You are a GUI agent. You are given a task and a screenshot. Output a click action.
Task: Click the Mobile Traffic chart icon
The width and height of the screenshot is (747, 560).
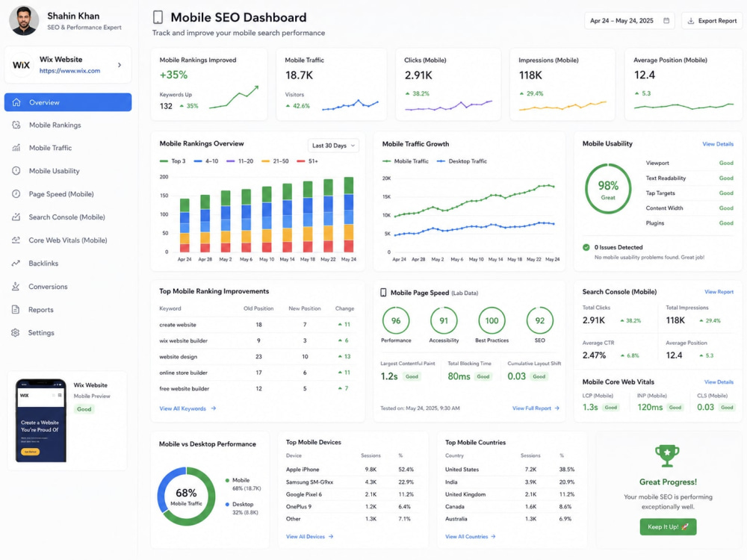(16, 148)
